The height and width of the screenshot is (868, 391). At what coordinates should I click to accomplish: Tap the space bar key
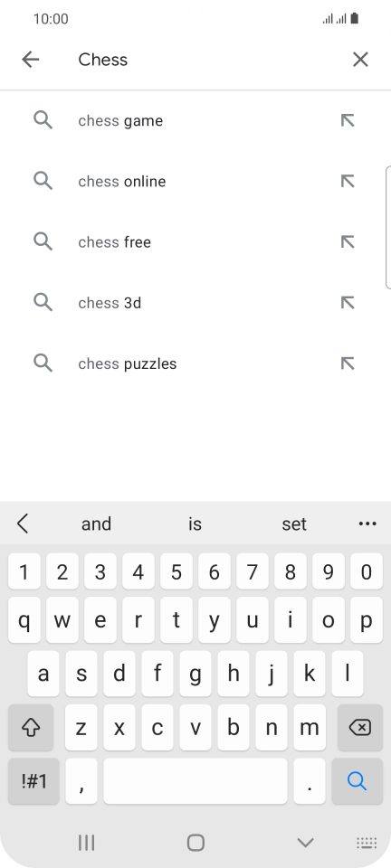click(195, 781)
